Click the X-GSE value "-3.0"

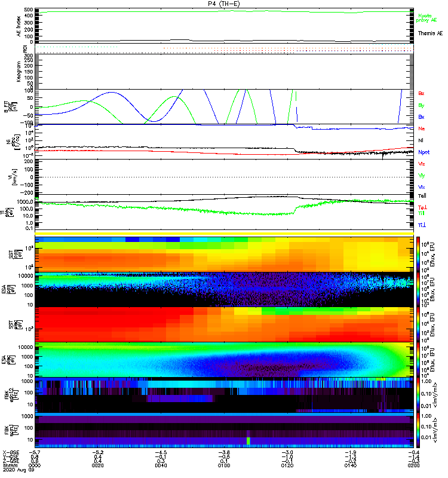pyautogui.click(x=287, y=452)
